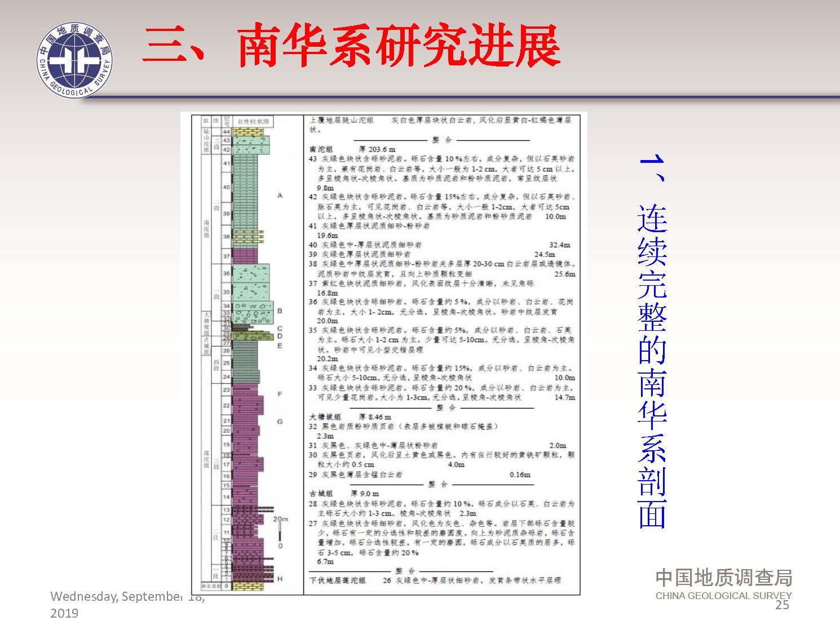Viewport: 840px width, 634px height.
Task: Click footer text CHINA GEOLOGICAL SURVEY
Action: (723, 595)
